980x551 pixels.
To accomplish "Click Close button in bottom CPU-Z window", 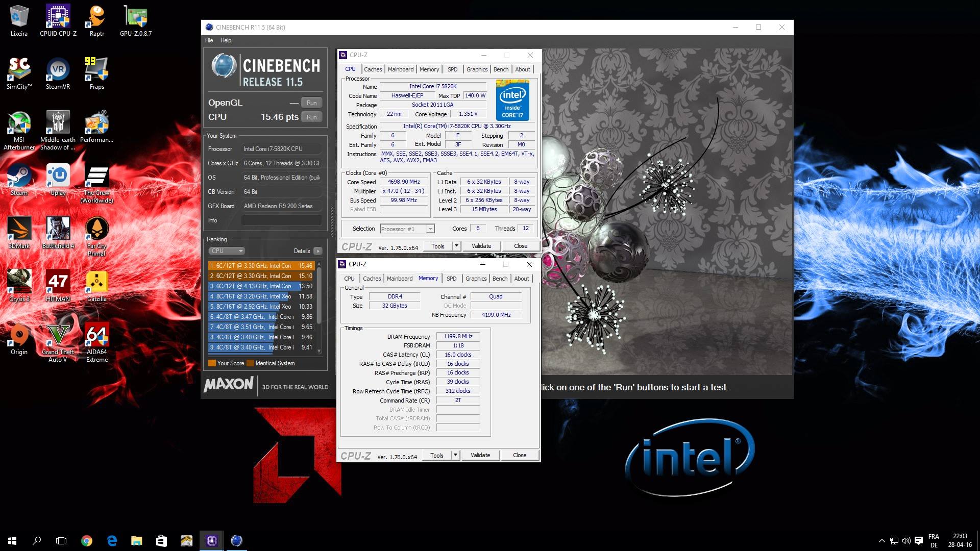I will pyautogui.click(x=520, y=455).
